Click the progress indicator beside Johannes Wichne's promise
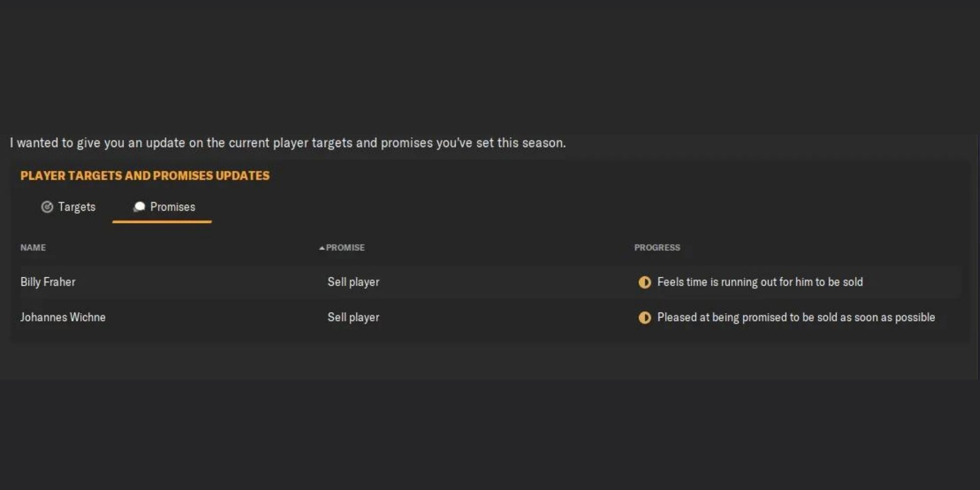 [x=645, y=318]
